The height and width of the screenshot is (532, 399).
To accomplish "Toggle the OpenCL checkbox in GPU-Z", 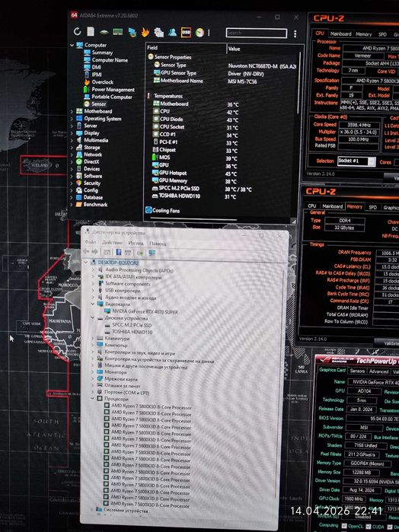I will (343, 526).
